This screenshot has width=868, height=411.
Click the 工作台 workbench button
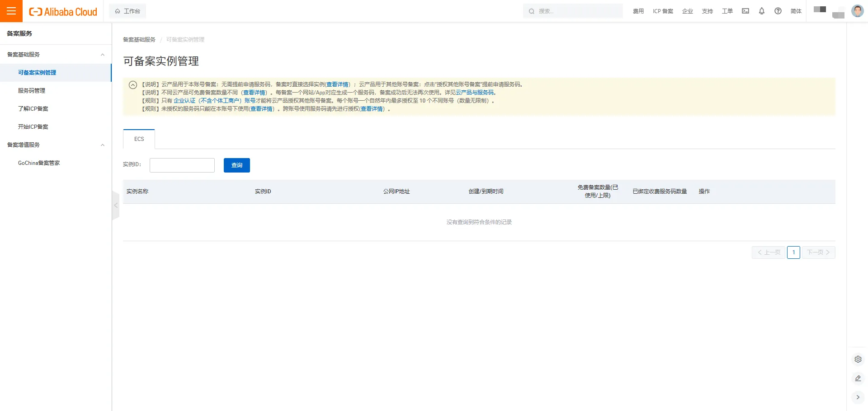(127, 11)
